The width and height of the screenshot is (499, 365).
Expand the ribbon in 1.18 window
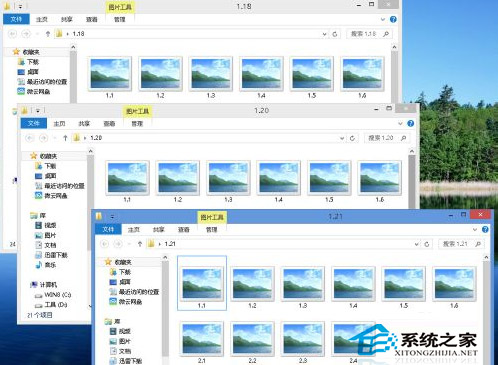(x=383, y=19)
